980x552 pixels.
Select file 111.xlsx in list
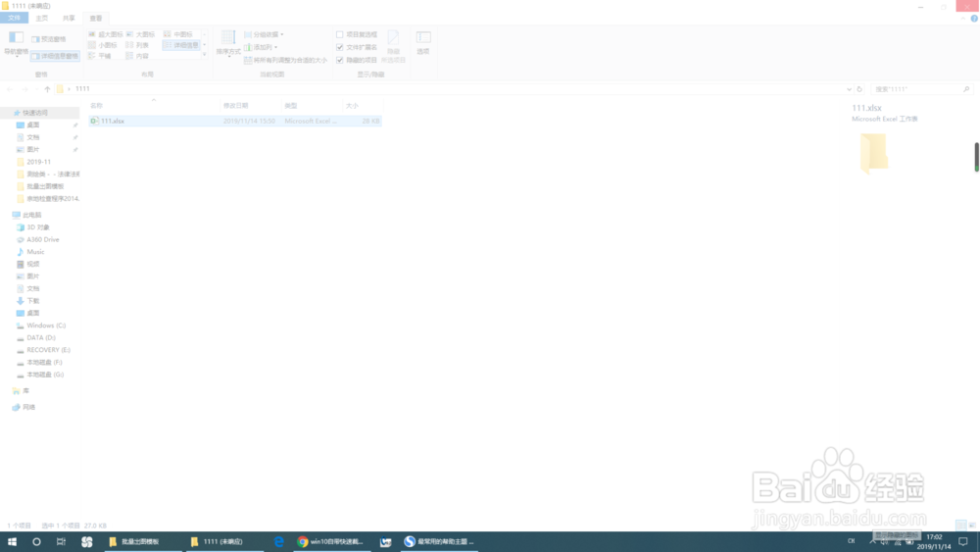coord(234,121)
